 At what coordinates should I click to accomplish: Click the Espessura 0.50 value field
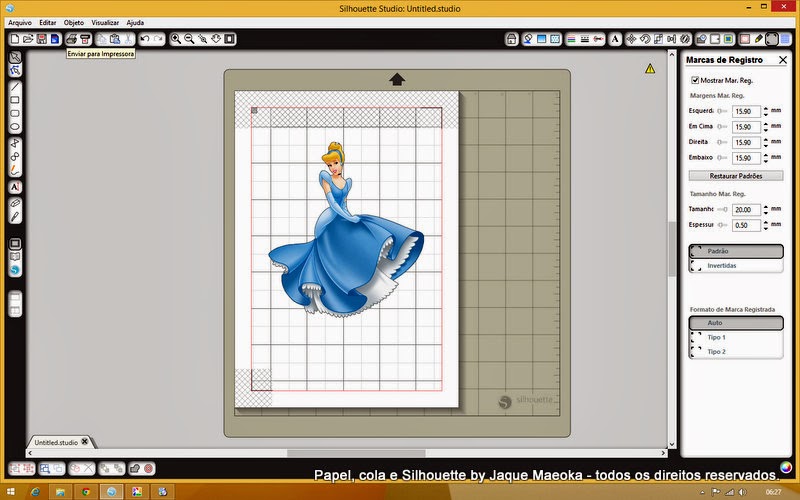pos(746,225)
